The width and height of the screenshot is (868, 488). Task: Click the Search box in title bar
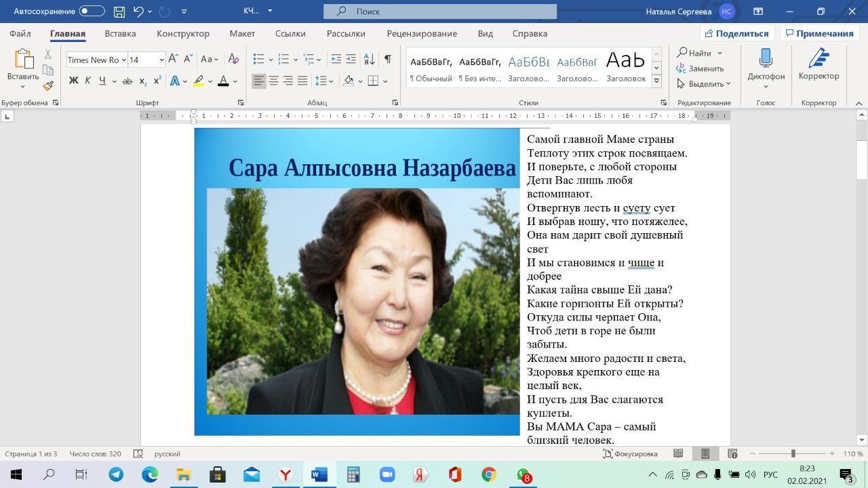439,12
